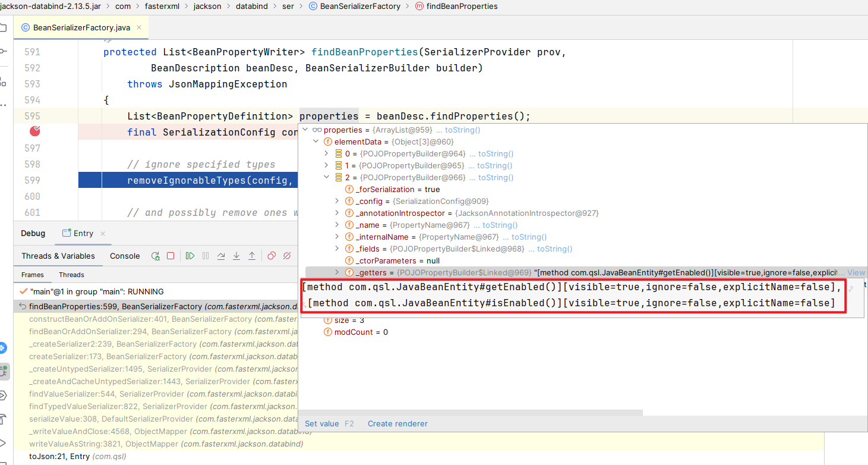Click the Create renderer link
868x465 pixels.
pyautogui.click(x=397, y=423)
